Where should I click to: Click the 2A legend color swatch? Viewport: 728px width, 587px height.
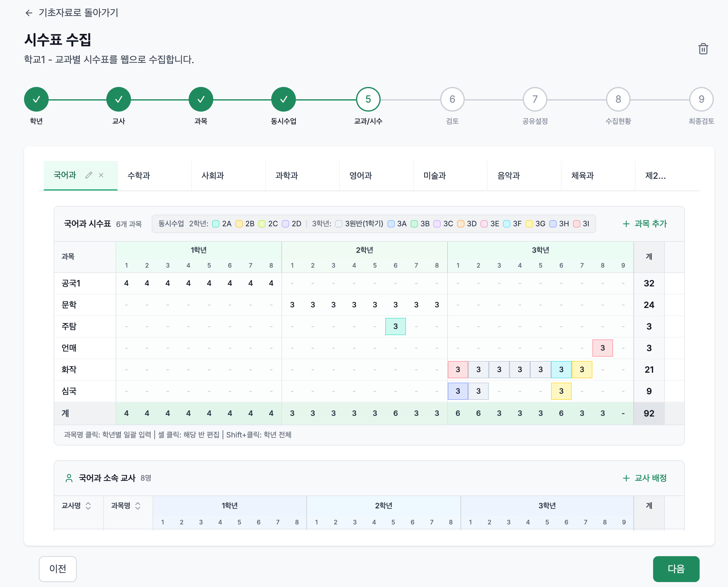pyautogui.click(x=216, y=224)
